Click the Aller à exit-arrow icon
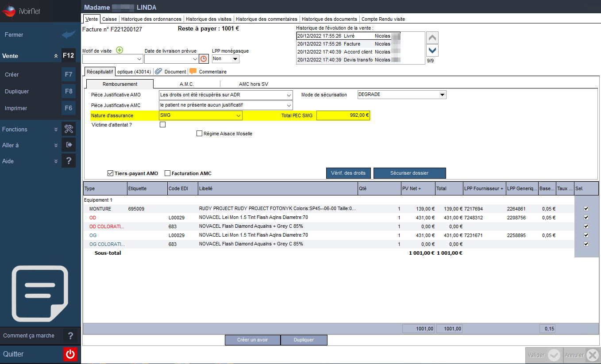601x364 pixels. click(68, 145)
